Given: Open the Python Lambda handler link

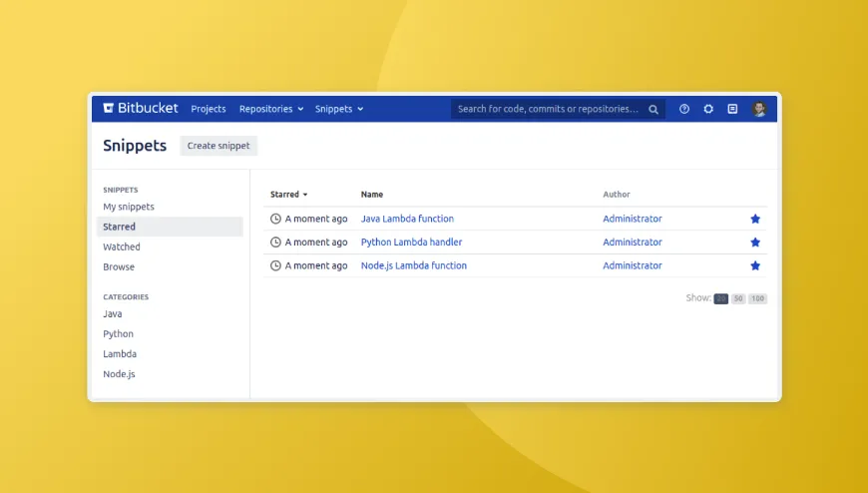Looking at the screenshot, I should click(411, 243).
